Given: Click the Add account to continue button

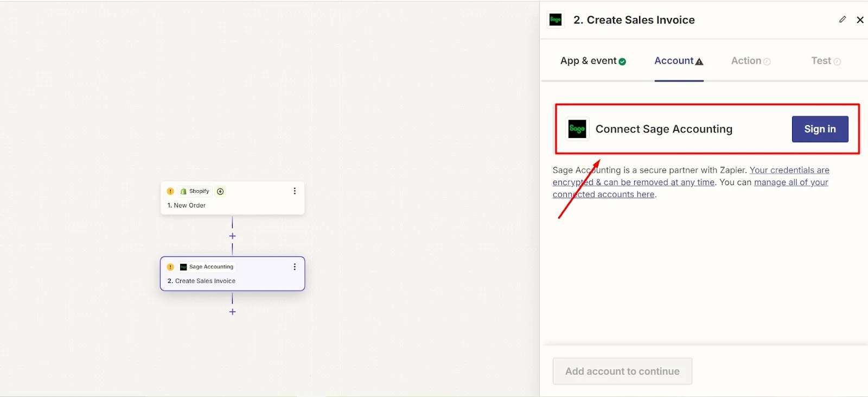Looking at the screenshot, I should 622,371.
